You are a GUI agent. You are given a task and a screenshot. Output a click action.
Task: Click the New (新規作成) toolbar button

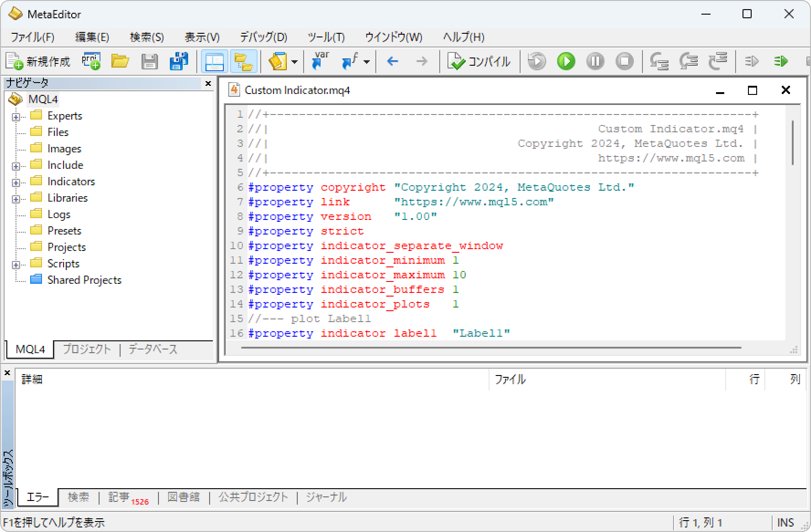click(x=38, y=62)
